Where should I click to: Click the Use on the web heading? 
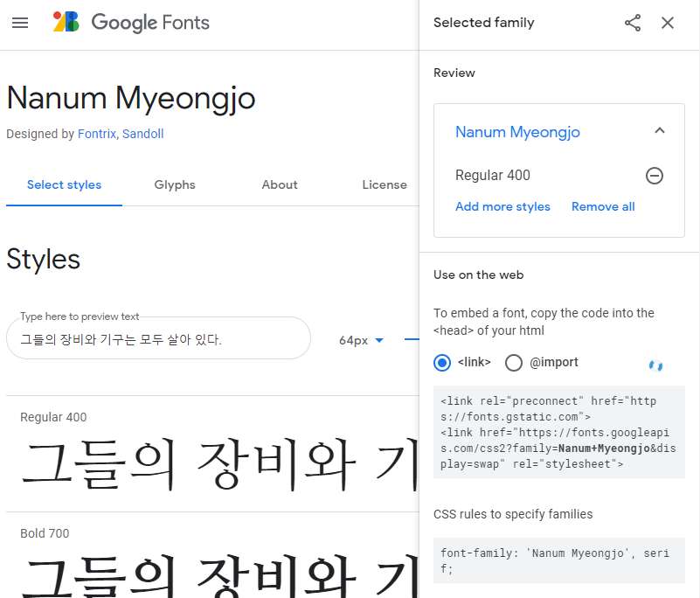click(x=478, y=275)
